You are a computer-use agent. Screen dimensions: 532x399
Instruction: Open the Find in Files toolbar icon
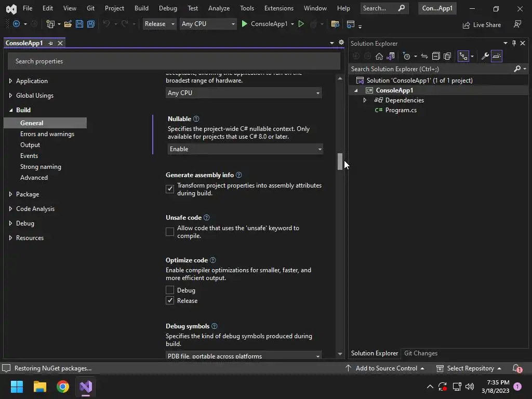[335, 24]
